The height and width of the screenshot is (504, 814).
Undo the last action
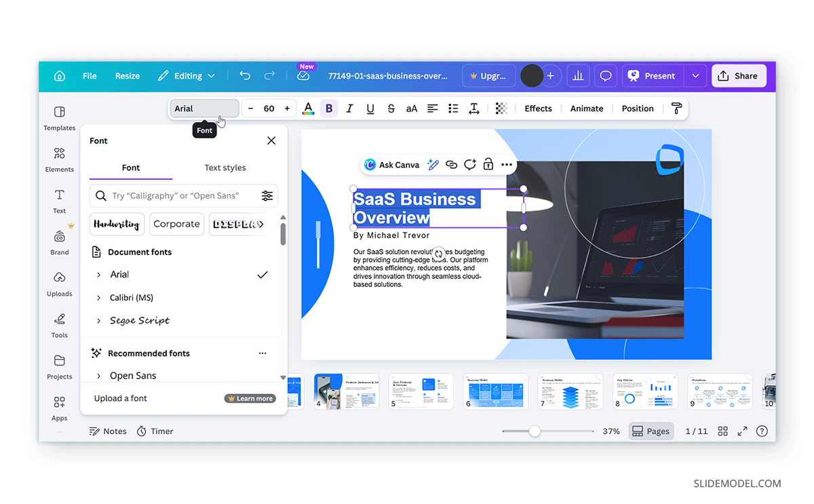(x=245, y=76)
